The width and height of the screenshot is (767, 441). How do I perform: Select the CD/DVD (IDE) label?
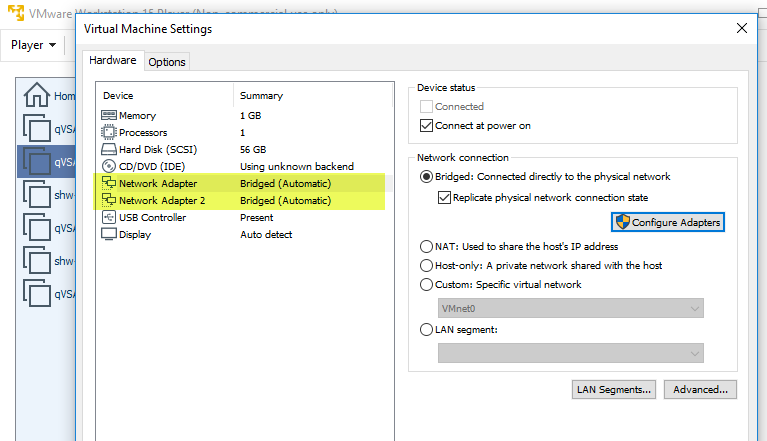point(152,167)
